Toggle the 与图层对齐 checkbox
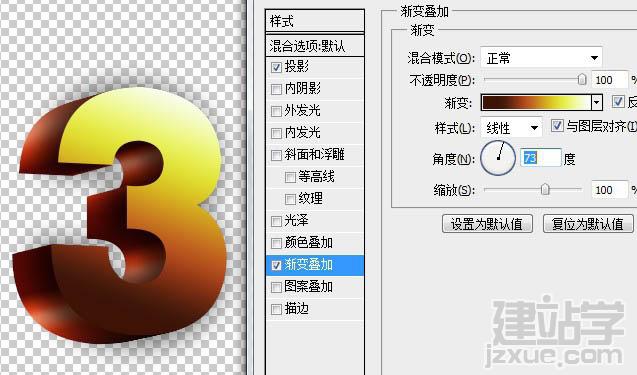This screenshot has width=637, height=375. point(557,126)
